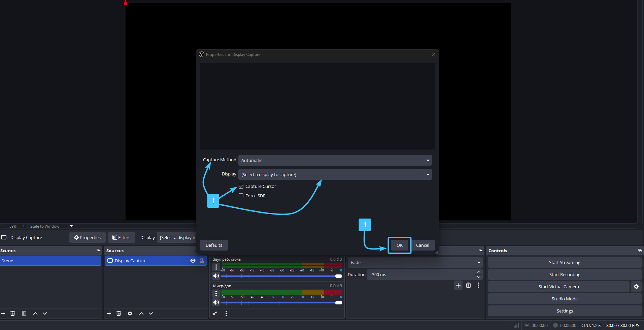This screenshot has height=330, width=644.
Task: Select Scene in the Scenes list
Action: pyautogui.click(x=50, y=261)
